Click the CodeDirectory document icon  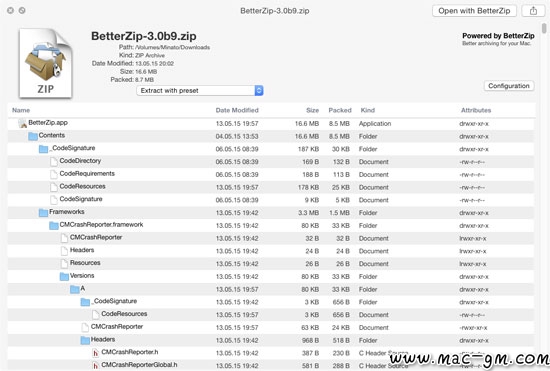click(x=54, y=161)
